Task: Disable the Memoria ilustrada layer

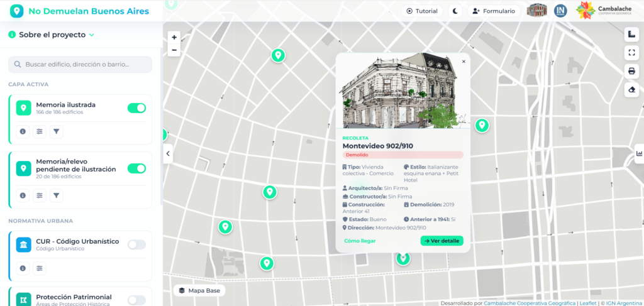Action: (136, 108)
